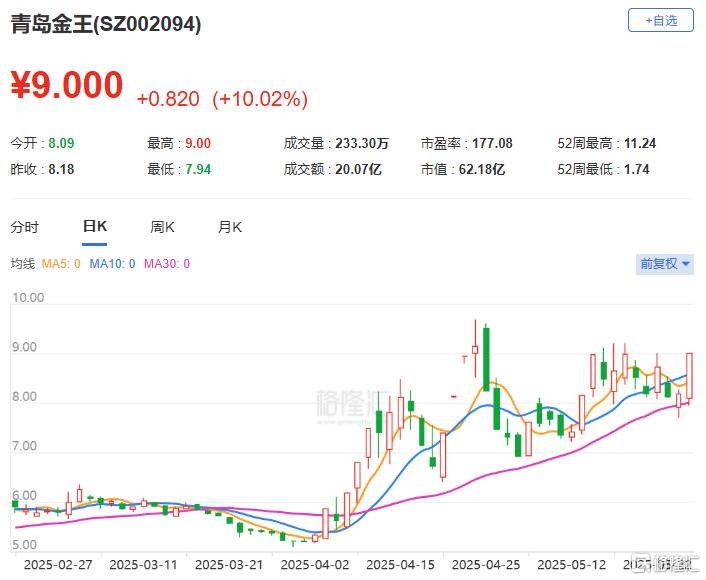Click the 52周最高 value 11.24
This screenshot has width=706, height=580.
click(x=640, y=143)
